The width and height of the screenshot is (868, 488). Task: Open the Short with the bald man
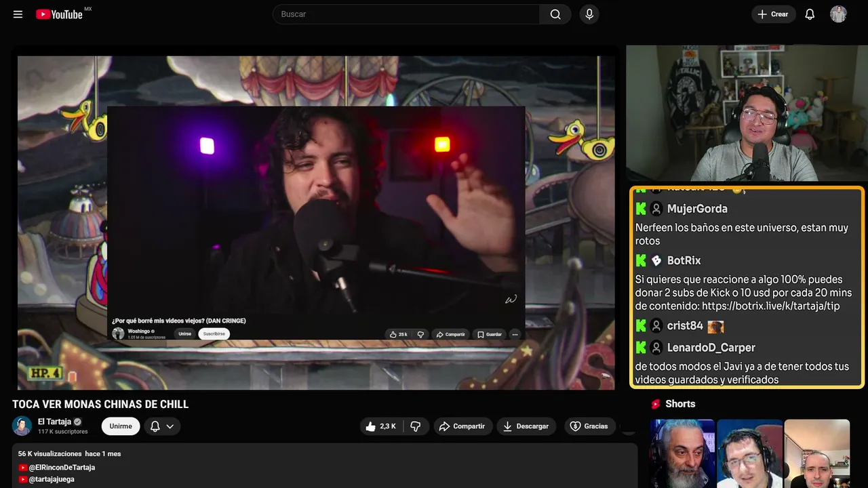click(x=817, y=453)
